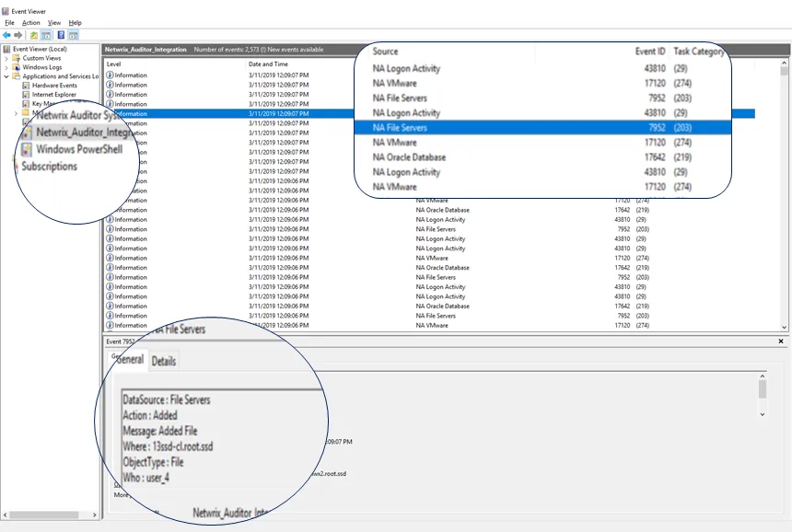792x532 pixels.
Task: Open the View menu
Action: point(54,23)
